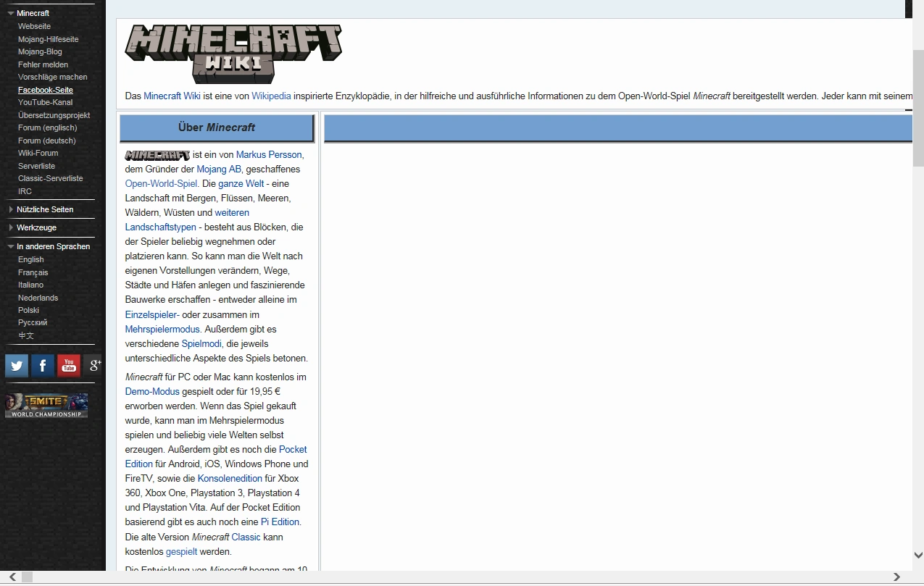Viewport: 924px width, 586px height.
Task: Switch to the Nederlands language version
Action: point(38,298)
